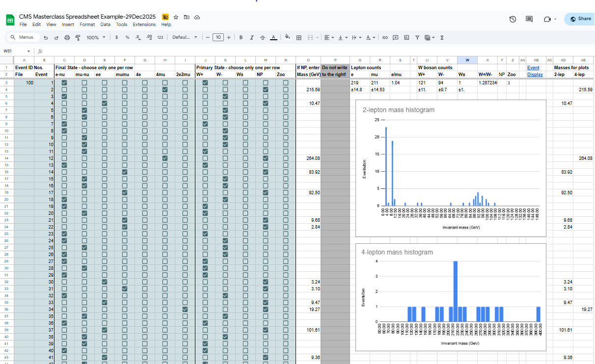Apply strikethrough formatting

[263, 37]
